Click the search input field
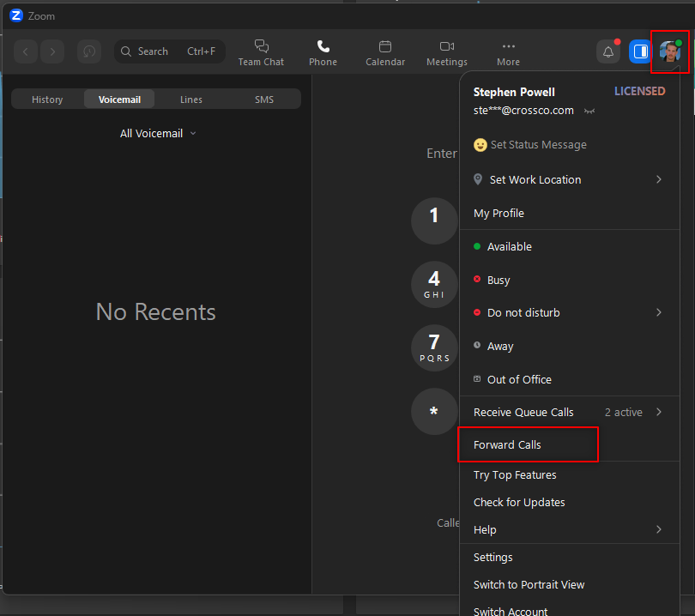Image resolution: width=695 pixels, height=616 pixels. [x=170, y=51]
